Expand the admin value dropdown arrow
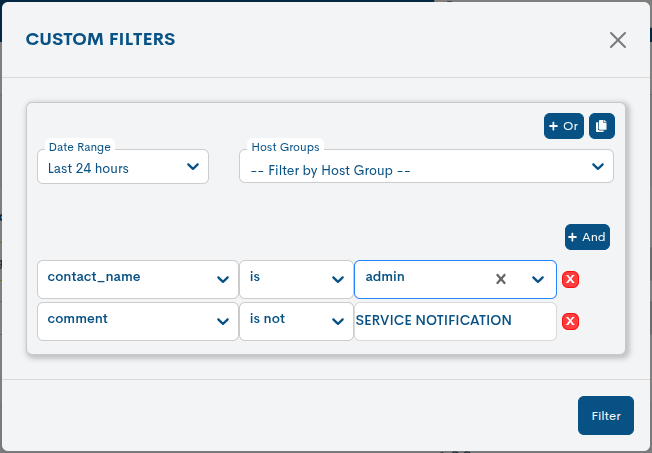The width and height of the screenshot is (652, 453). click(x=538, y=280)
